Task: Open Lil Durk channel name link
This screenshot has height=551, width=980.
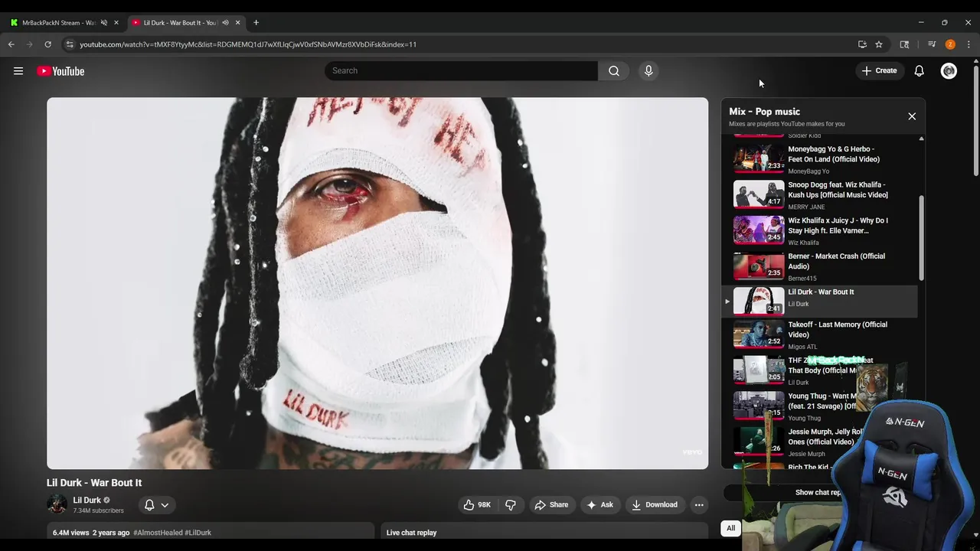Action: coord(87,500)
